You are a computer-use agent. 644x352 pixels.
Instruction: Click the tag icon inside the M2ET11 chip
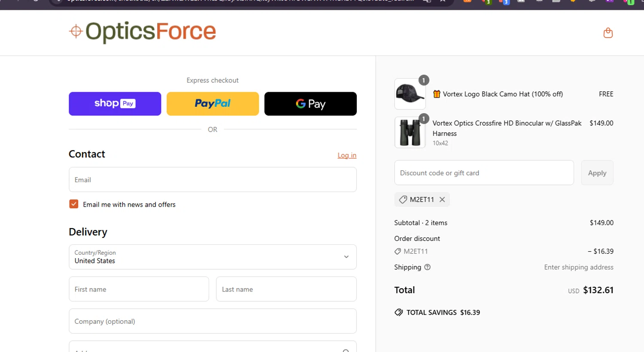[x=403, y=199]
